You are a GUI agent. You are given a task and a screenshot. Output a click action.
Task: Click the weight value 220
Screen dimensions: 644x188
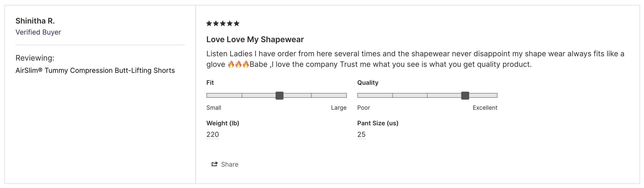point(213,135)
